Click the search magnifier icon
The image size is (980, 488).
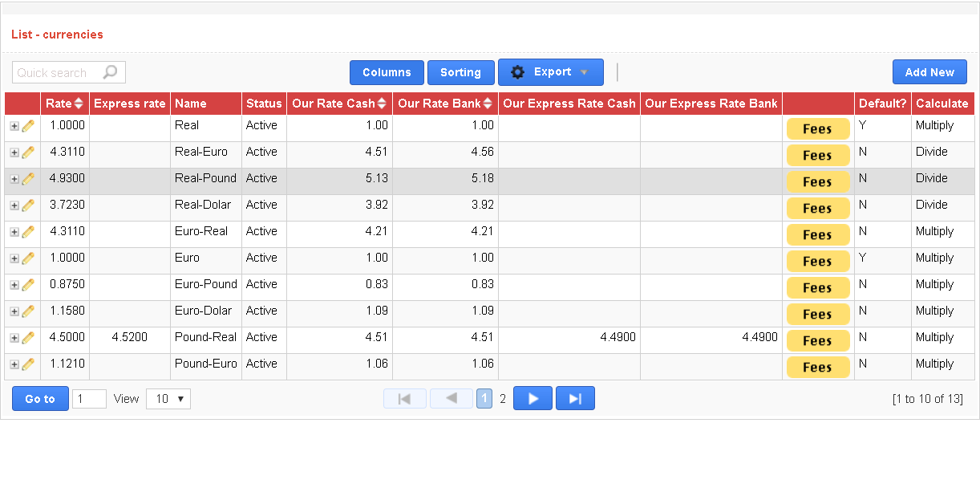(x=111, y=72)
